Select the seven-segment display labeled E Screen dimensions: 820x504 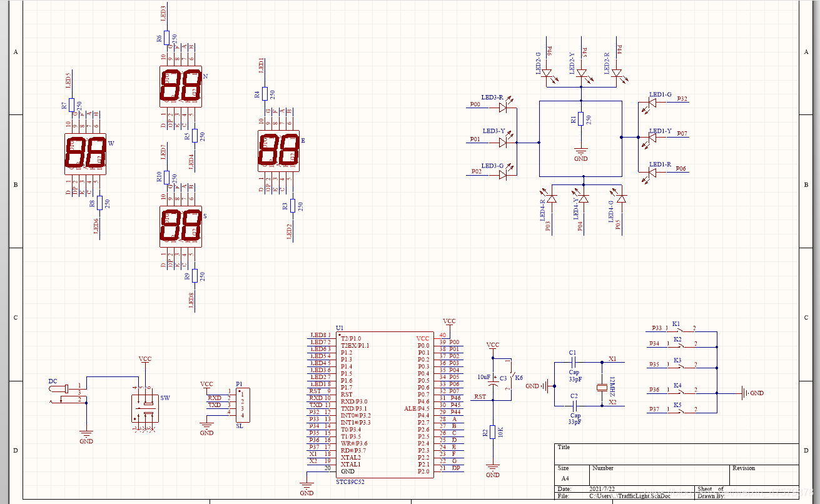[x=278, y=151]
